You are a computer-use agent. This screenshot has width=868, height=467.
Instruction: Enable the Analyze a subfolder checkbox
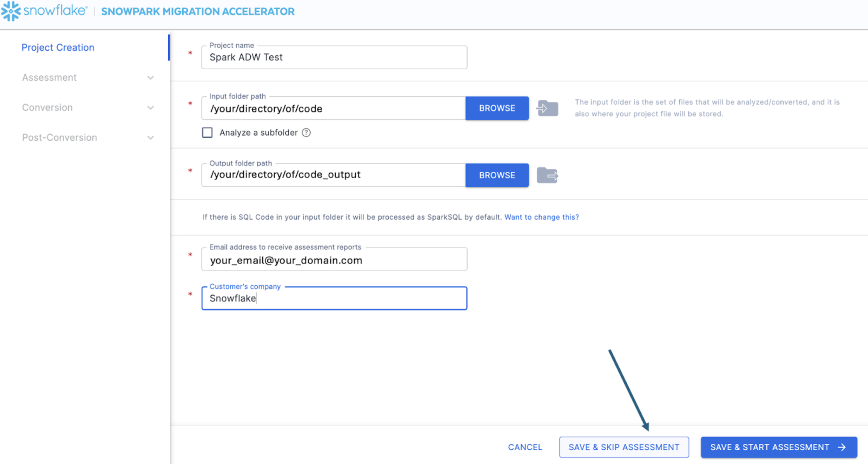coord(207,133)
